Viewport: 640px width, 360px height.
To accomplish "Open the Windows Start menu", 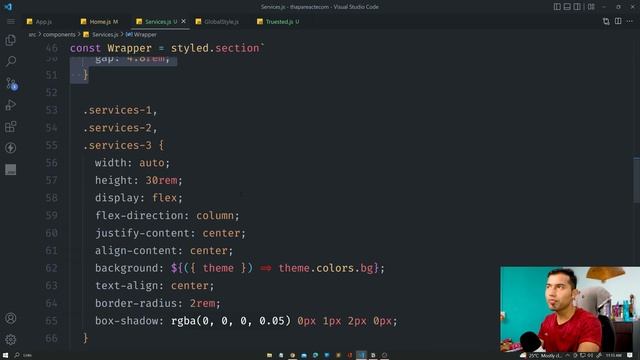I will [x=5, y=356].
